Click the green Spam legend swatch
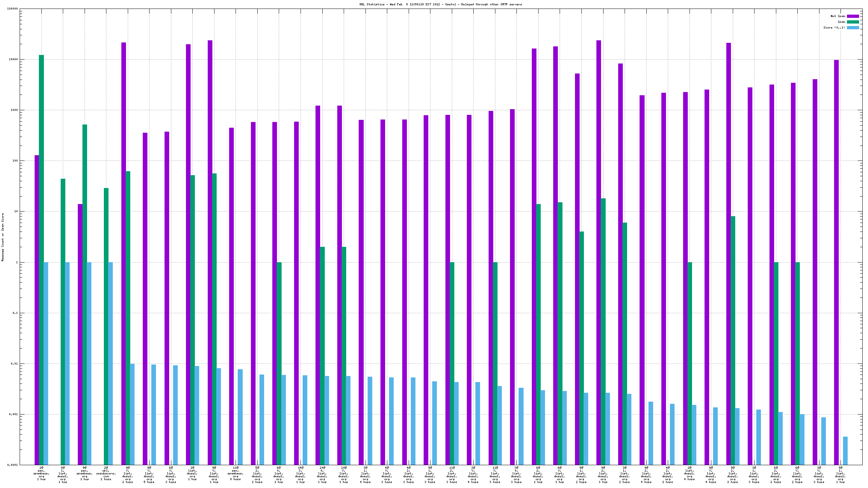This screenshot has height=488, width=868. coord(853,22)
